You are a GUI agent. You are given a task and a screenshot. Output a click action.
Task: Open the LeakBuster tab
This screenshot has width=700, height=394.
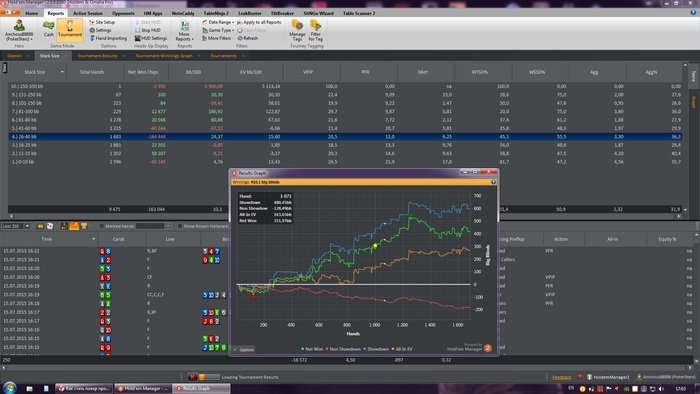point(250,13)
